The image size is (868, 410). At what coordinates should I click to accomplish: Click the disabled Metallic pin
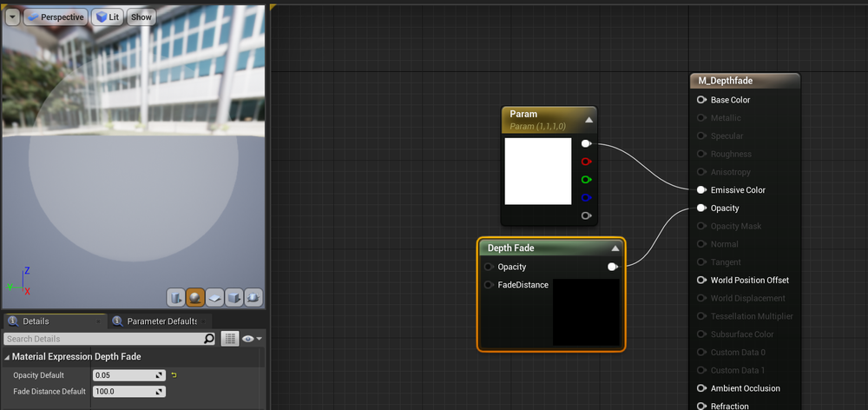point(701,118)
